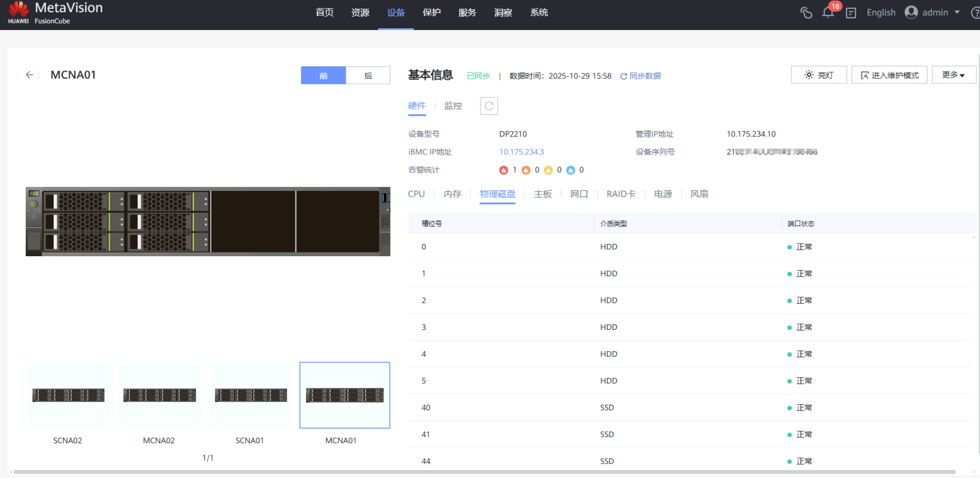Image resolution: width=980 pixels, height=478 pixels.
Task: Click the blue info alarm icon
Action: [570, 170]
